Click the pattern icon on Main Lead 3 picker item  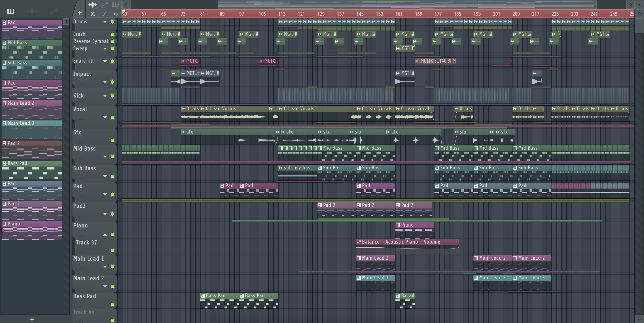click(4, 123)
